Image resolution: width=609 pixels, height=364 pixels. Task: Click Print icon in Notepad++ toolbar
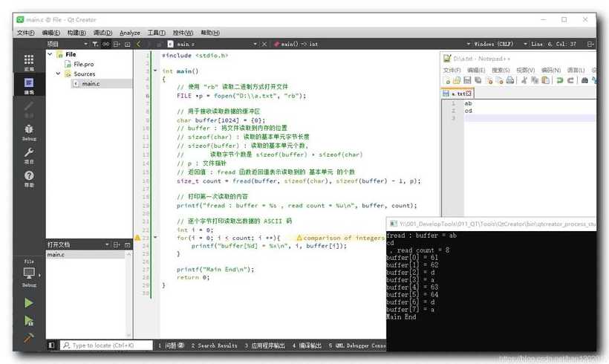pos(510,80)
